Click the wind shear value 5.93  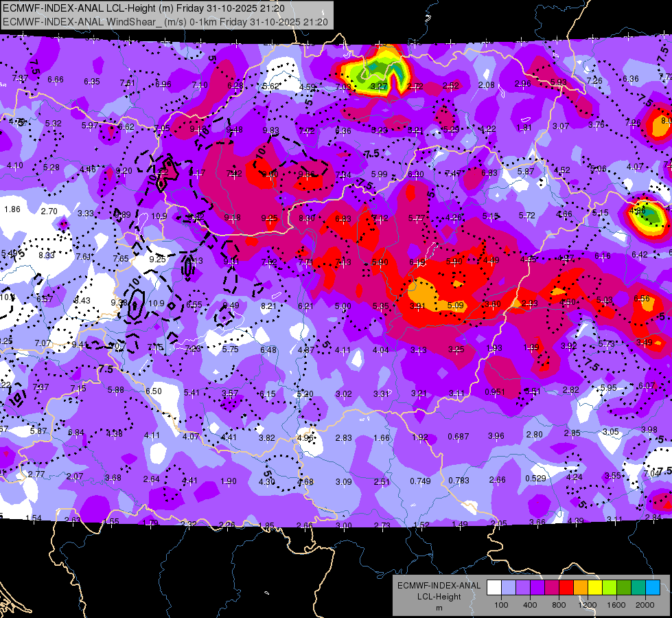559,82
